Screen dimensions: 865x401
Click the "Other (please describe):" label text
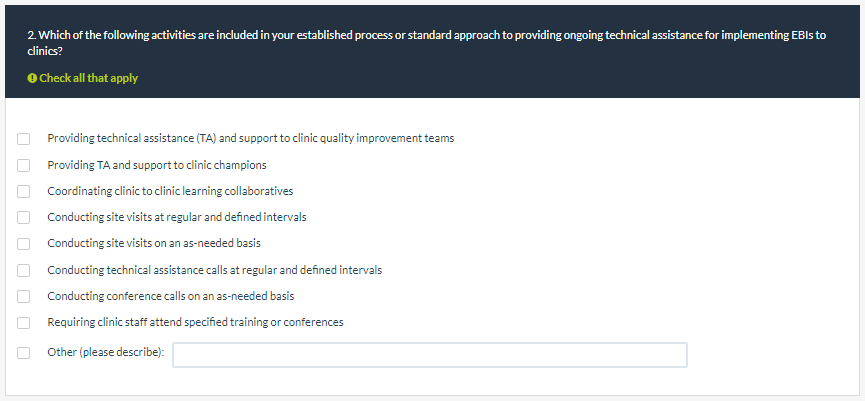(x=106, y=353)
